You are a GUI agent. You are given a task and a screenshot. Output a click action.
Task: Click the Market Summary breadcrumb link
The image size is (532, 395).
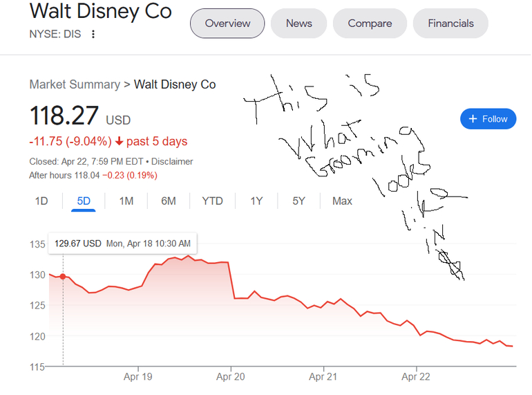(75, 84)
